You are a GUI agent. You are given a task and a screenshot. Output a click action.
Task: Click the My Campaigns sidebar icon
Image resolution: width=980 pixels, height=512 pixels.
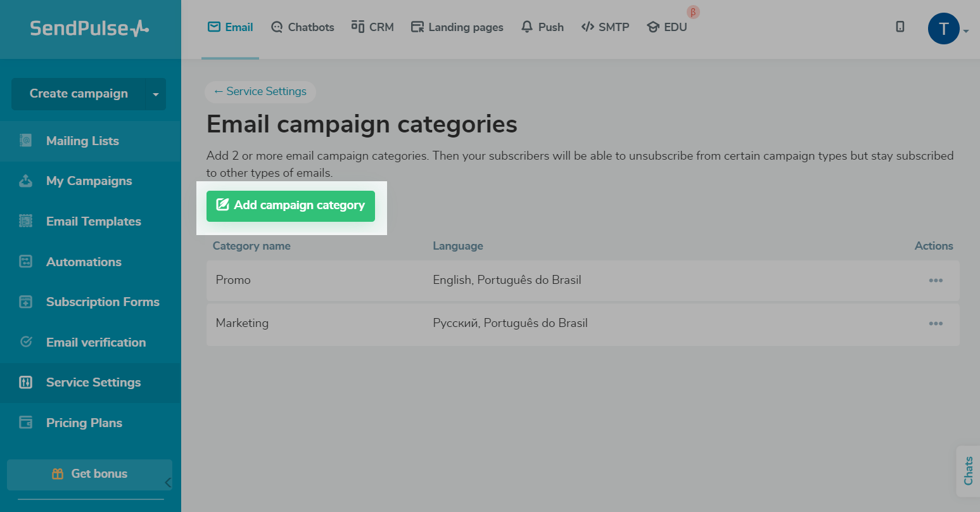coord(26,181)
